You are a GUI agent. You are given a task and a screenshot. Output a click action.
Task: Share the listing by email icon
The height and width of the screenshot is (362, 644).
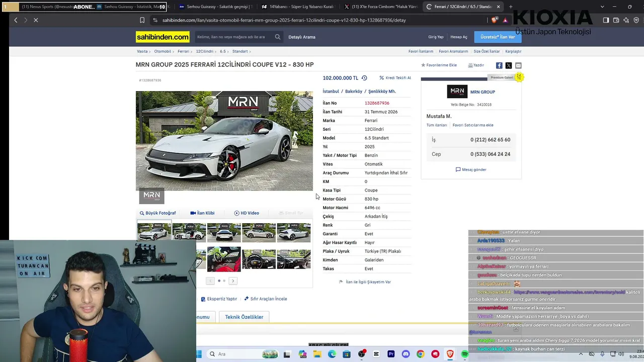(x=518, y=65)
